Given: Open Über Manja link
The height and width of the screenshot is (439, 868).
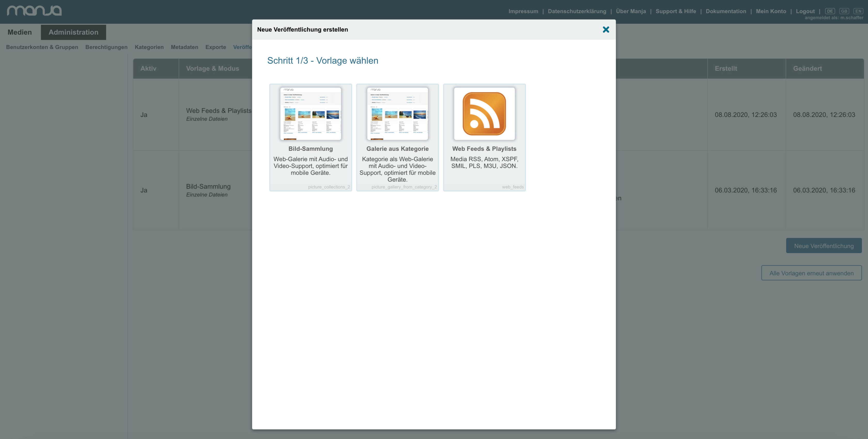Looking at the screenshot, I should [x=631, y=11].
